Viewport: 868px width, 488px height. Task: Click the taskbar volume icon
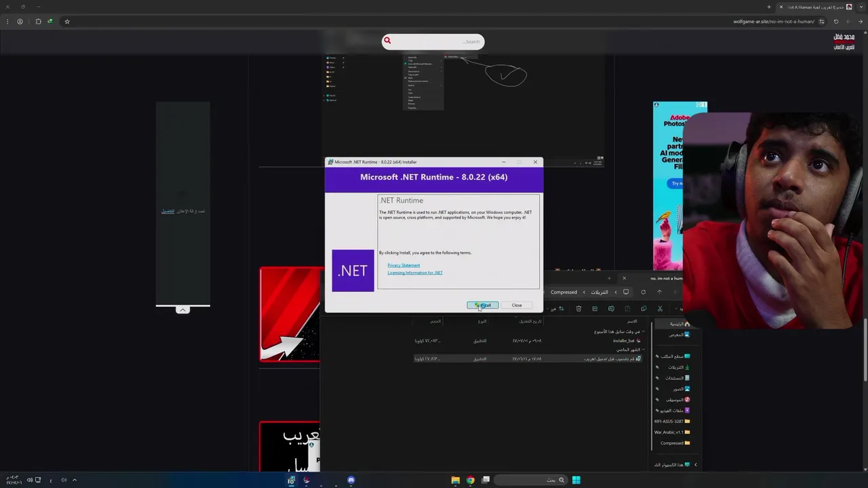30,480
